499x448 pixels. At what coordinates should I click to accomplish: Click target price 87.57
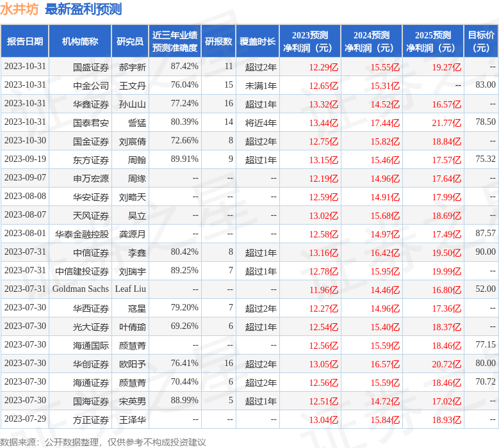(x=486, y=233)
